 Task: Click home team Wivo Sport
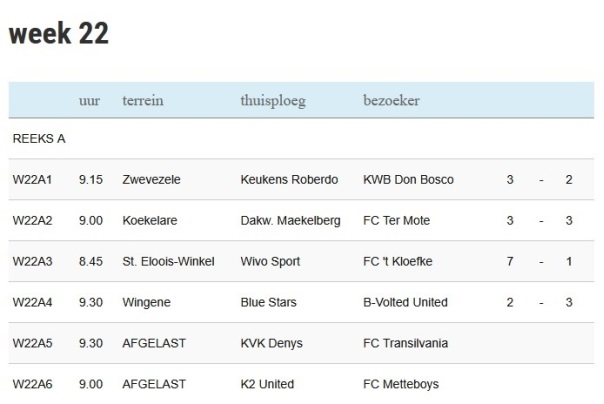[270, 262]
